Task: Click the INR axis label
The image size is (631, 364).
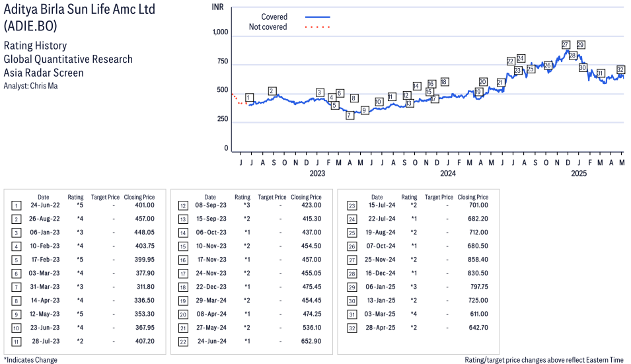Action: [x=217, y=7]
